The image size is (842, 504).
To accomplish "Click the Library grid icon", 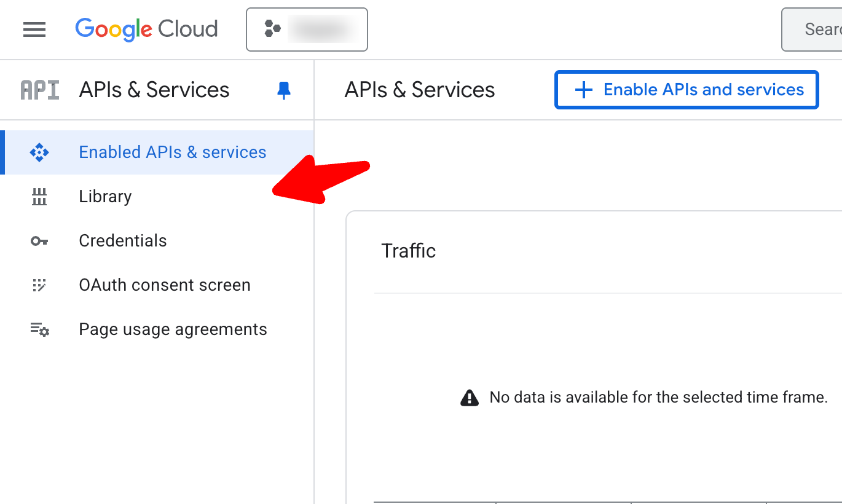I will [39, 197].
